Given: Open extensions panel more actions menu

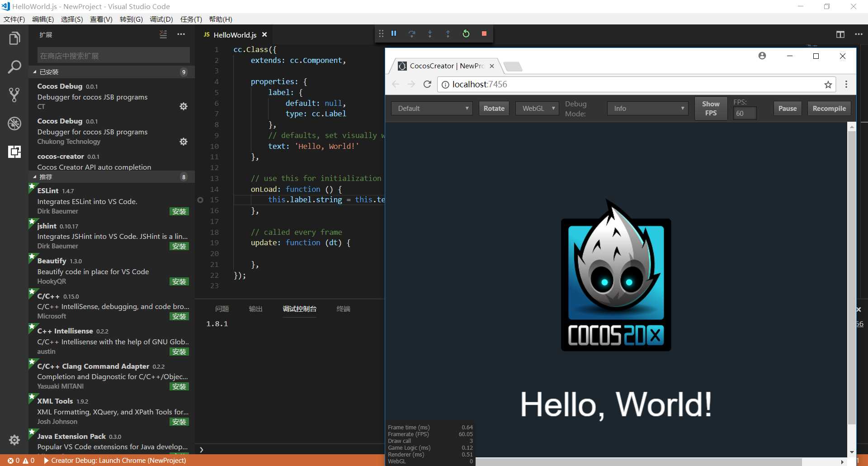Looking at the screenshot, I should pos(181,34).
